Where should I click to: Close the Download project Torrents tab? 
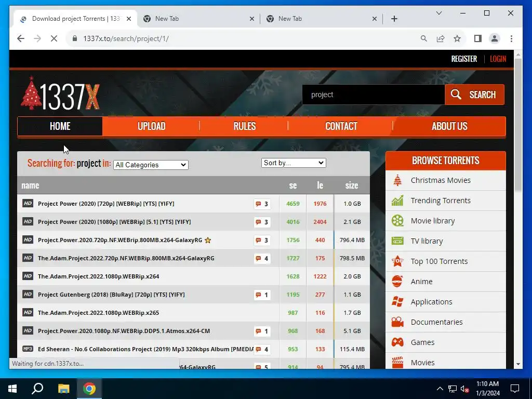[129, 19]
